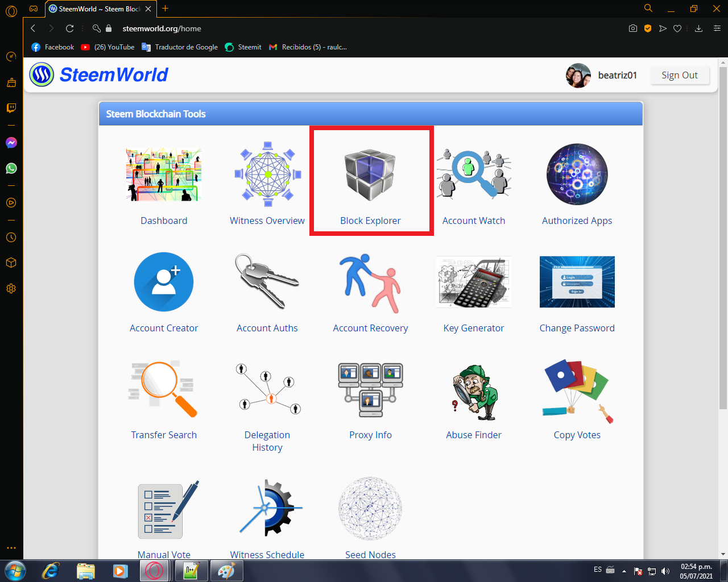Image resolution: width=728 pixels, height=582 pixels.
Task: Close the SteemWorld tab
Action: (x=148, y=9)
